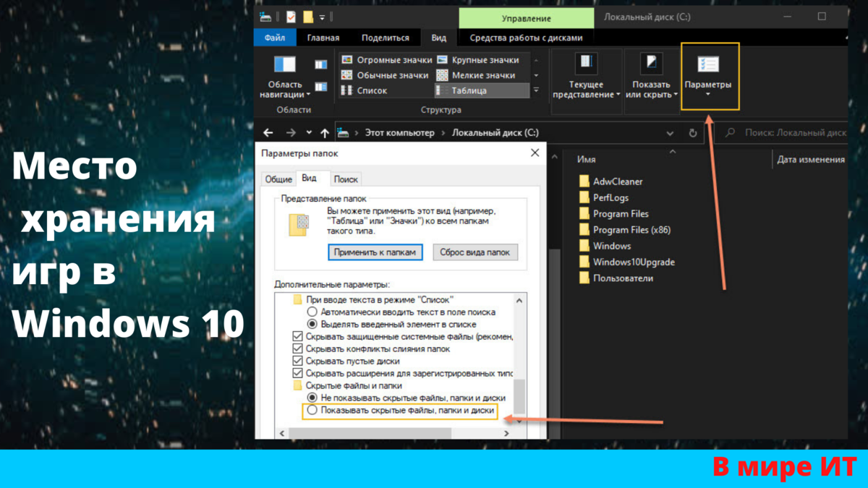Screen dimensions: 868x488
Task: Click the quick access properties checkmark icon
Action: coord(291,16)
